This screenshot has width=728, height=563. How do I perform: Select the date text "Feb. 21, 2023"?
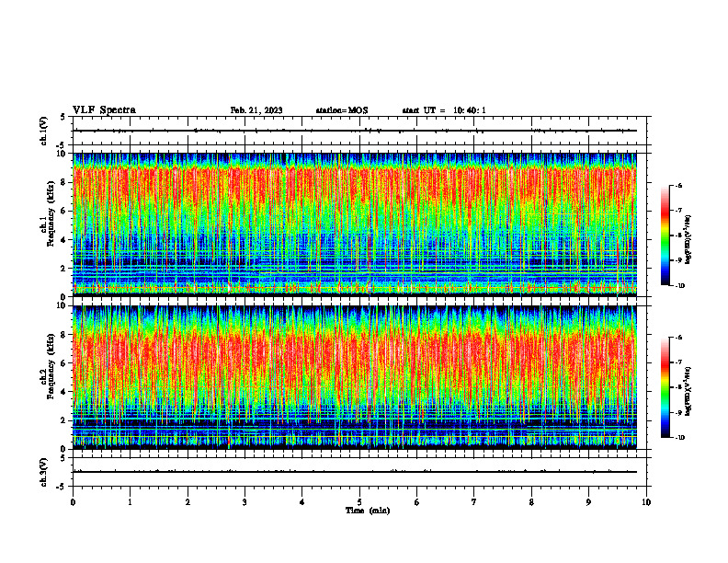coord(256,110)
